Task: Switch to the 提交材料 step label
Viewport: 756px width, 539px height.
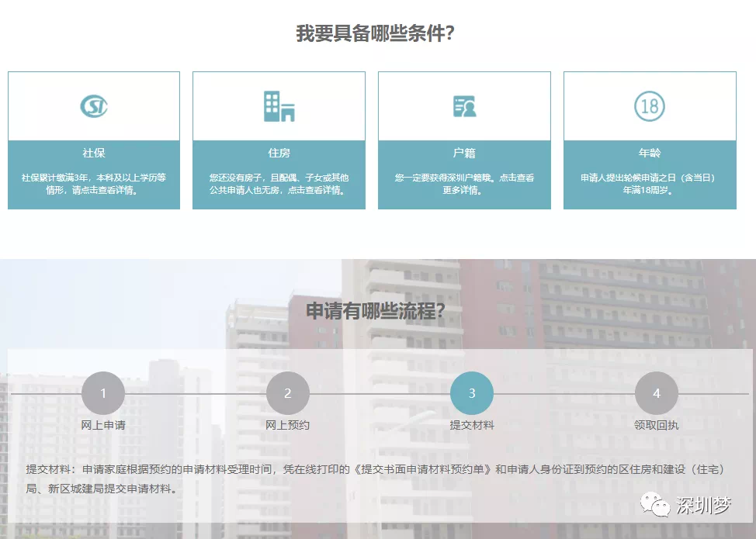Action: point(472,425)
